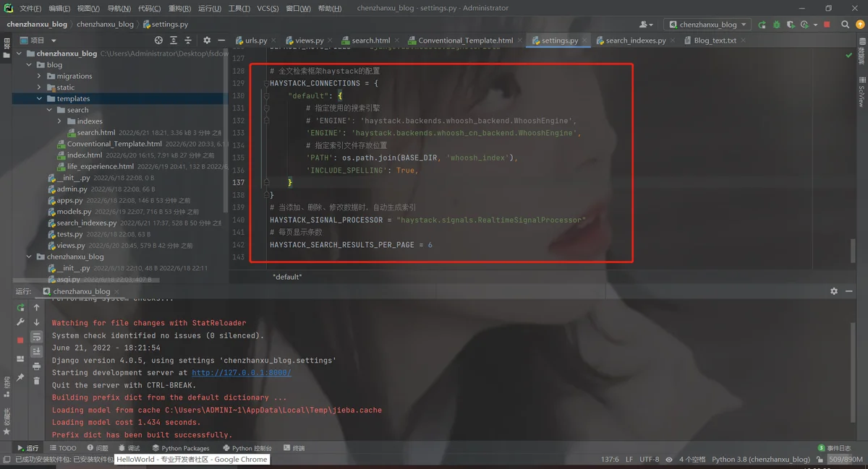Go up the stack trace with the arrow
The height and width of the screenshot is (469, 868).
click(x=36, y=308)
